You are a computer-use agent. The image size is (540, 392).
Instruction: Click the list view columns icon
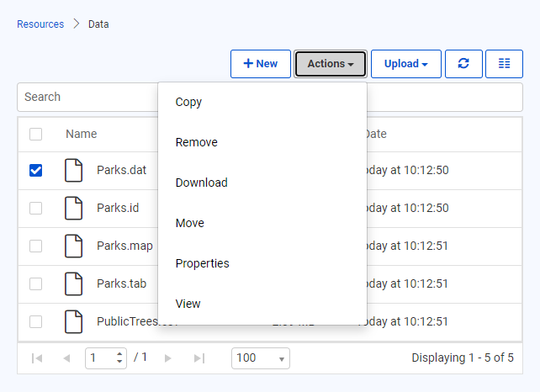click(504, 64)
